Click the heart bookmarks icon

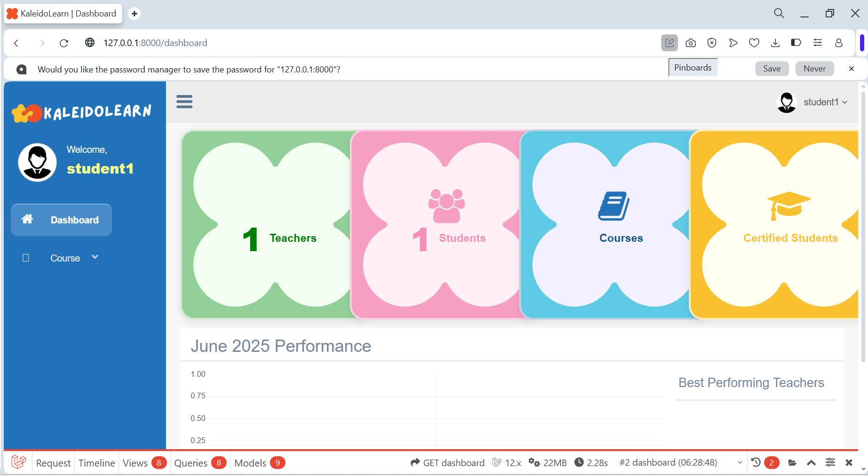[x=754, y=43]
